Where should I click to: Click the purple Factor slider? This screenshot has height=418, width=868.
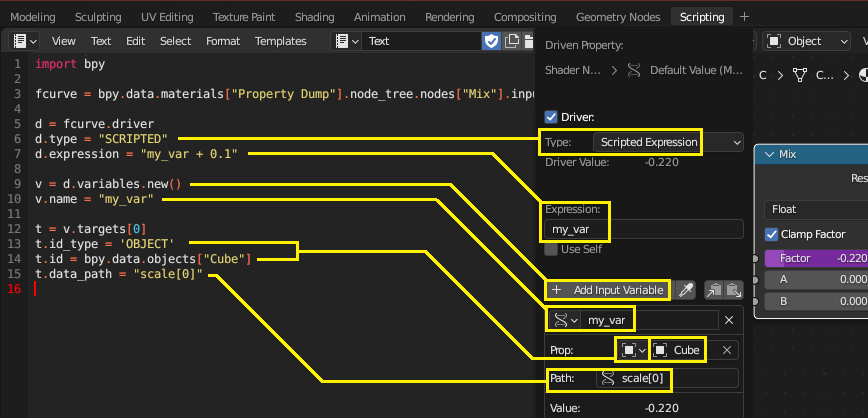(815, 257)
